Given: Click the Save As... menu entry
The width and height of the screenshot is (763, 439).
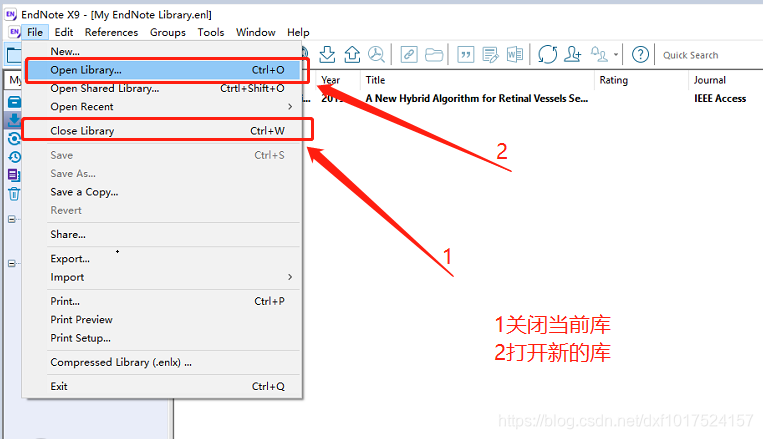Looking at the screenshot, I should pos(162,174).
